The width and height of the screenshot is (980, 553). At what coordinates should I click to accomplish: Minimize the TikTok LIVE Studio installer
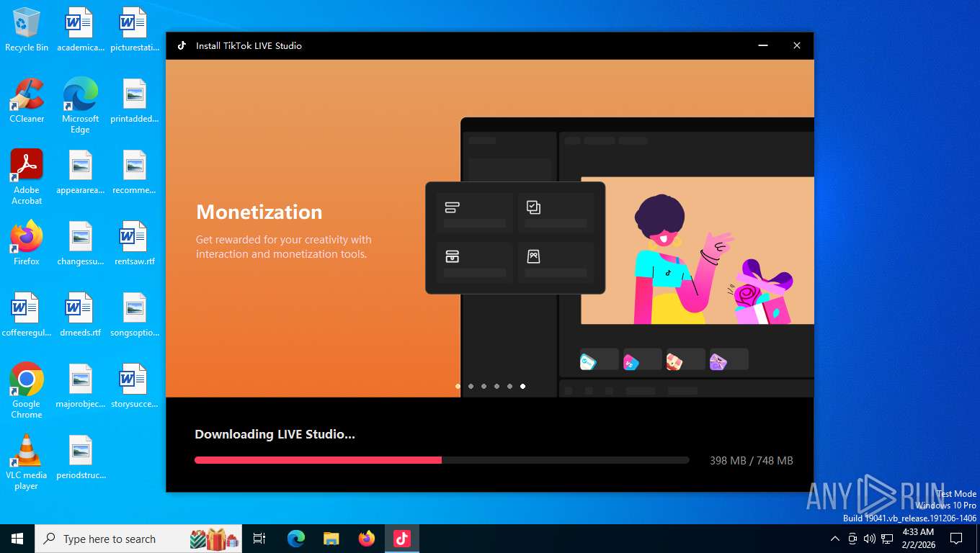click(x=763, y=45)
